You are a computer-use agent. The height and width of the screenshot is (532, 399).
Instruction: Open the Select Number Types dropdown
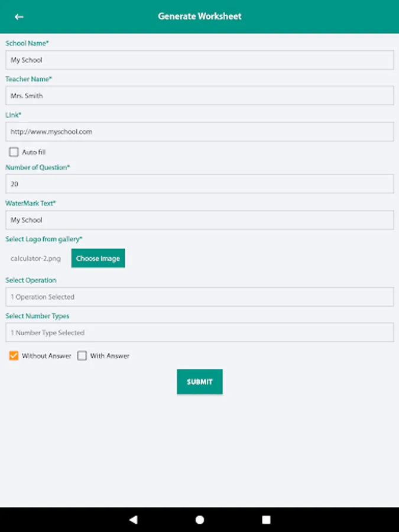tap(199, 332)
